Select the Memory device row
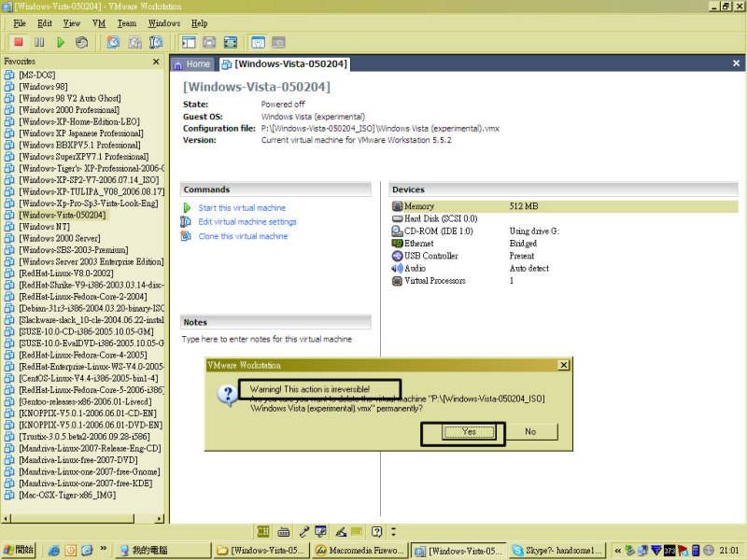The height and width of the screenshot is (560, 747). [x=564, y=206]
